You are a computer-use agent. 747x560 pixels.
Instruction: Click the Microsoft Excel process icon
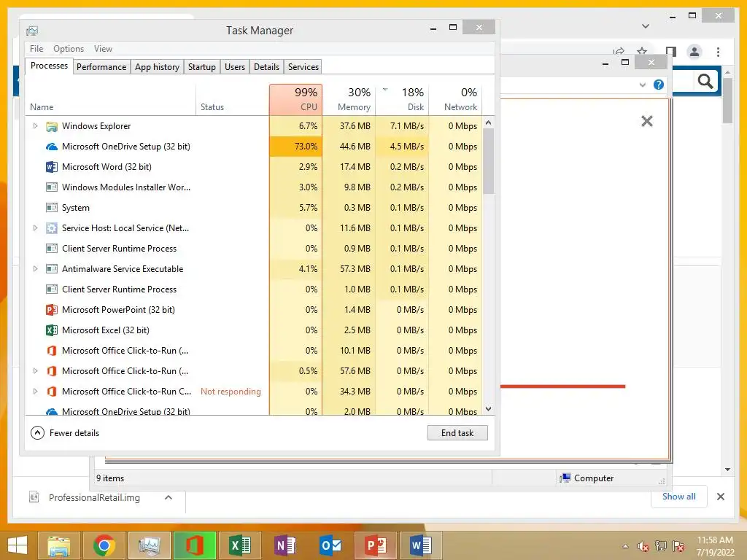[52, 330]
